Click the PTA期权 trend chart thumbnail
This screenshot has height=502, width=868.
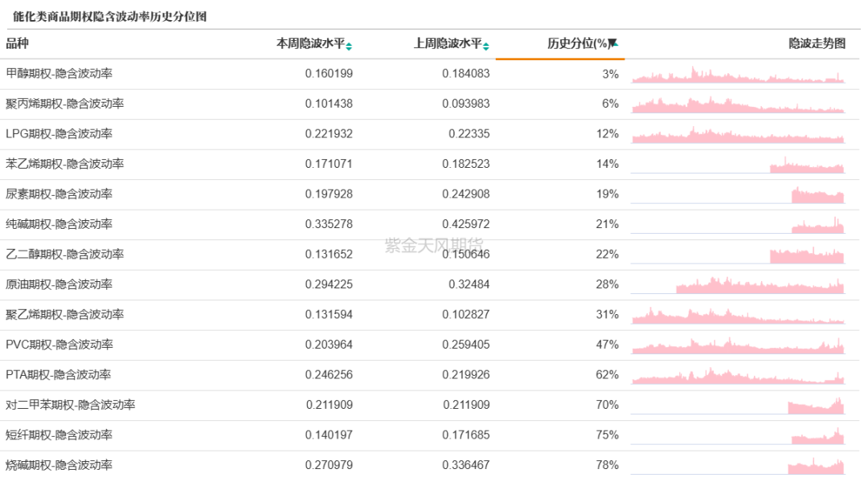738,376
